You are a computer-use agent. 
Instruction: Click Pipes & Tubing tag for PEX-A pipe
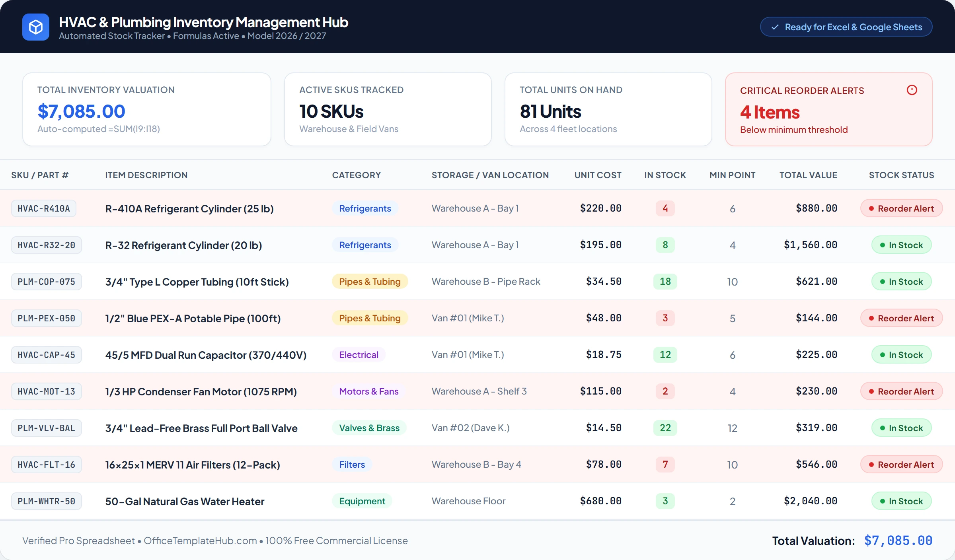[370, 318]
